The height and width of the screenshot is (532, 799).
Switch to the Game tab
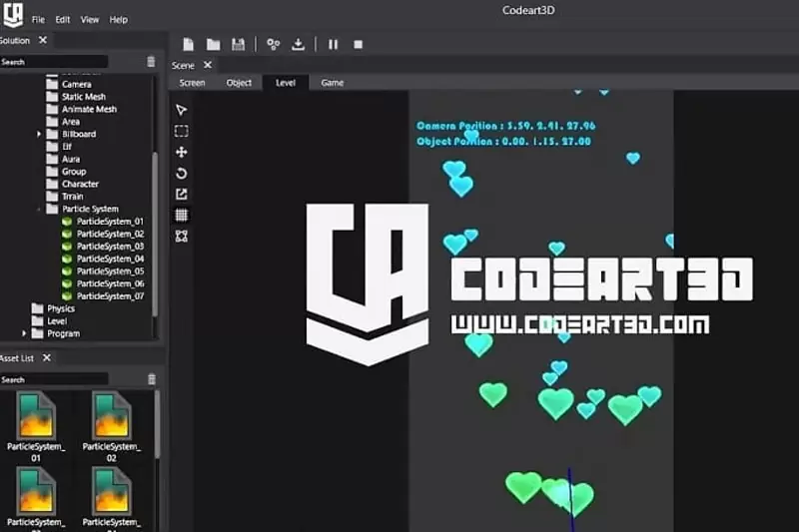(x=333, y=83)
